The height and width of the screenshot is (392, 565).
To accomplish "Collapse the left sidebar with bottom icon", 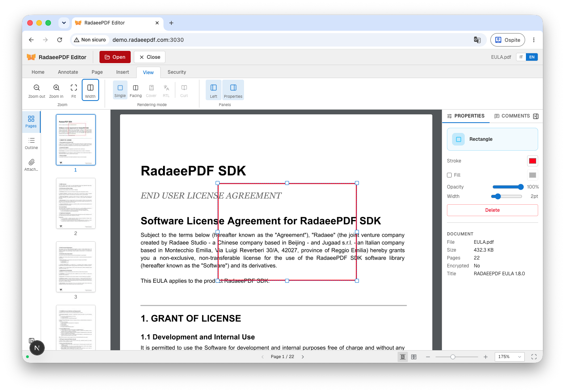I will click(x=32, y=341).
